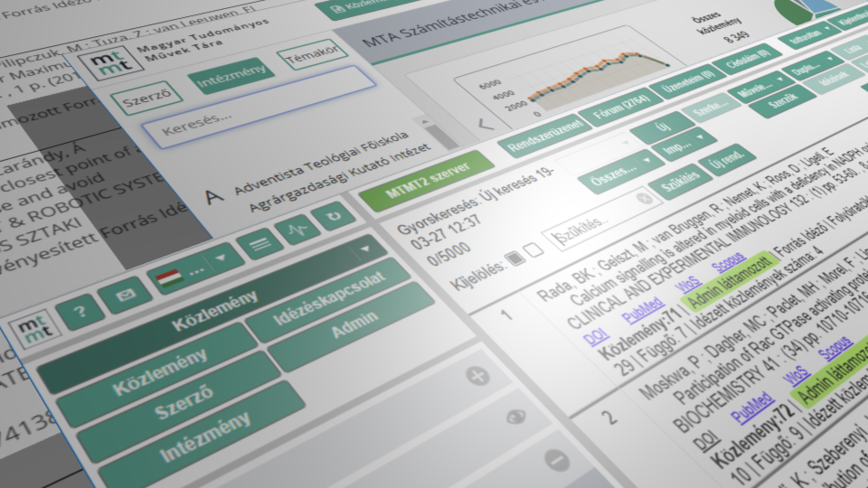Screen dimensions: 868x488
Task: Toggle the eye icon in the gray row
Action: (515, 416)
